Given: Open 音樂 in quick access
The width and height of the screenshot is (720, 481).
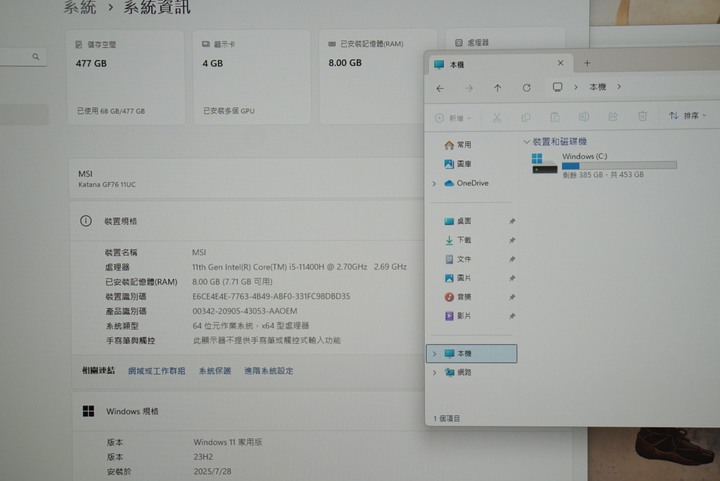Looking at the screenshot, I should click(x=457, y=297).
